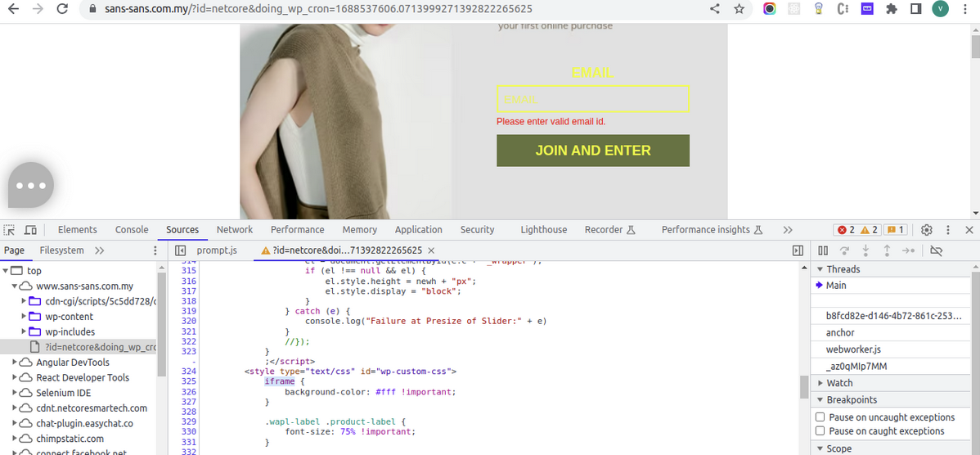This screenshot has height=455, width=980.
Task: Click the JOIN AND ENTER button
Action: (593, 151)
